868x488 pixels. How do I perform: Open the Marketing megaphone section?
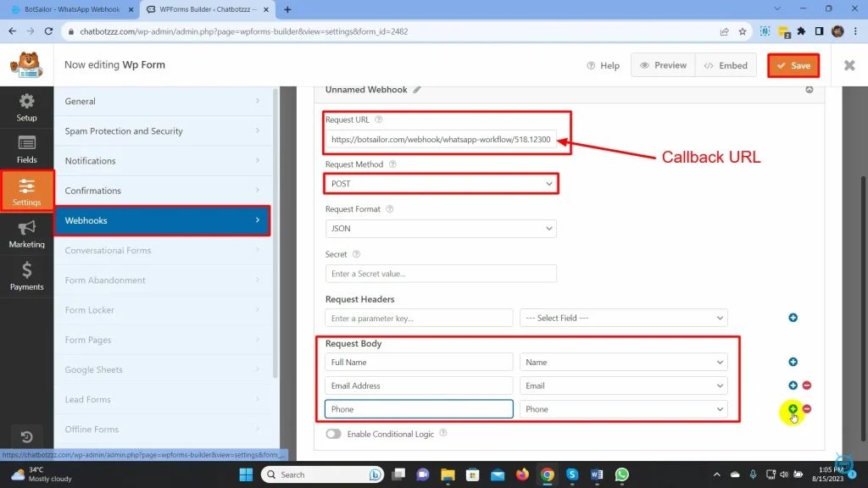(x=26, y=234)
